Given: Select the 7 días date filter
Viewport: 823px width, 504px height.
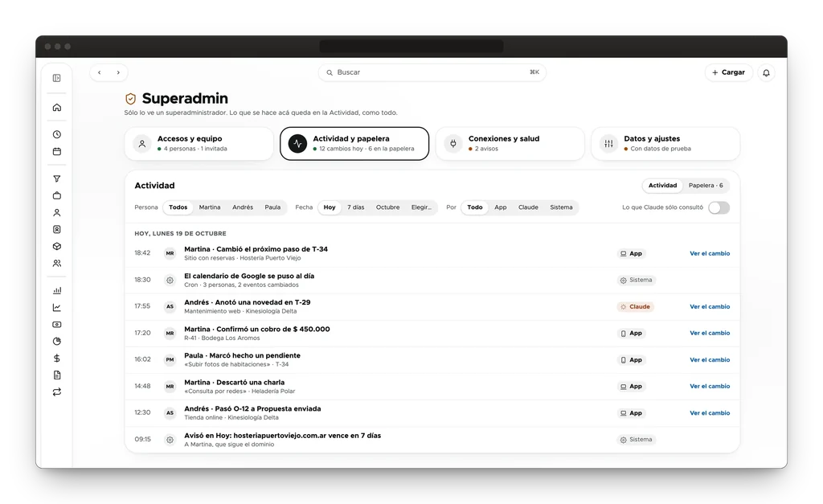Looking at the screenshot, I should tap(355, 207).
